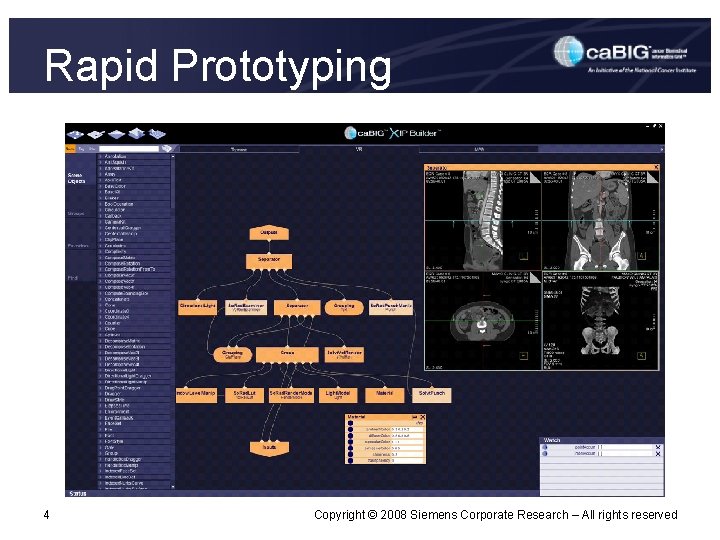The width and height of the screenshot is (720, 540).
Task: Select the SoRadLut graph node
Action: pyautogui.click(x=244, y=395)
